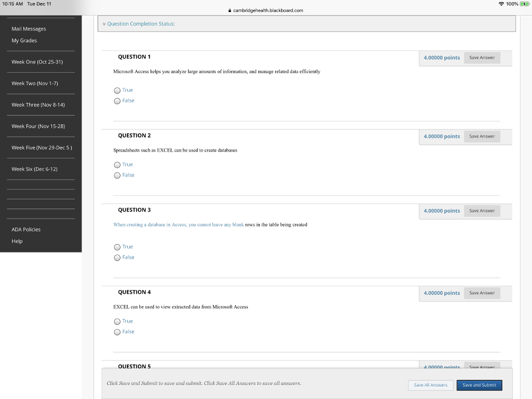
Task: Save answer for Question 1
Action: pos(482,58)
